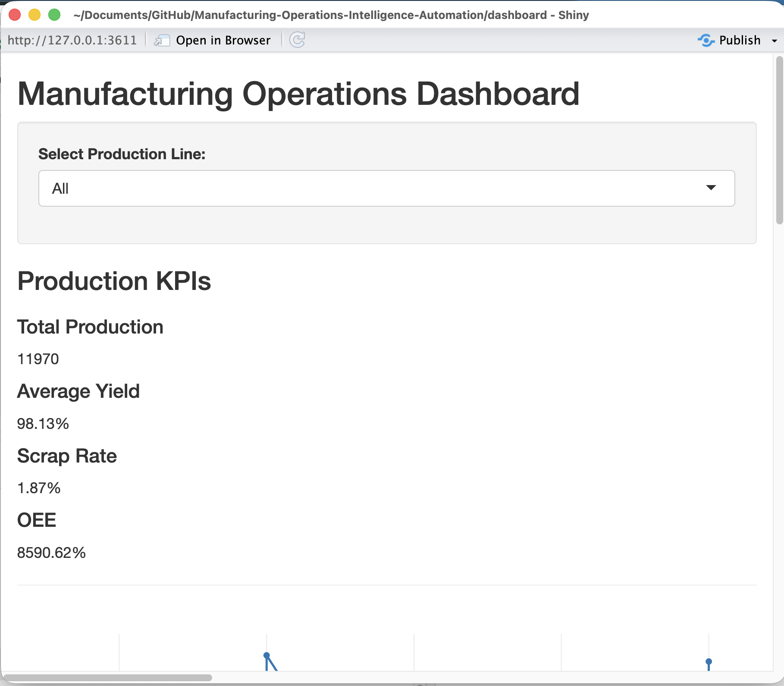This screenshot has width=784, height=686.
Task: Click the Scrap Rate value 1.87%
Action: (39, 488)
